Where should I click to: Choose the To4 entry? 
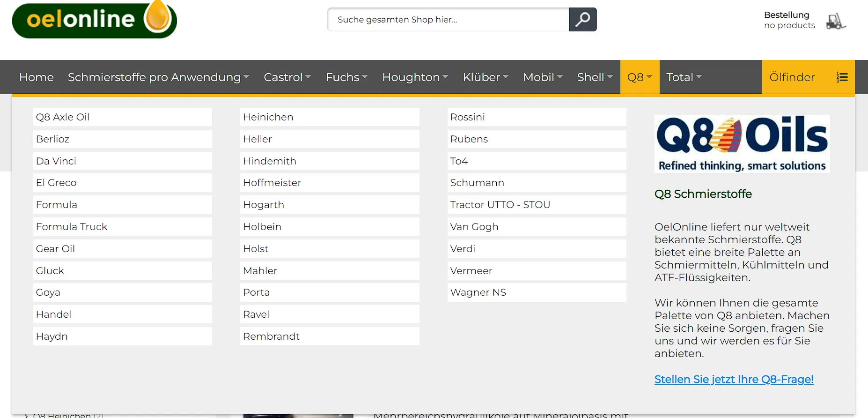[x=537, y=161]
